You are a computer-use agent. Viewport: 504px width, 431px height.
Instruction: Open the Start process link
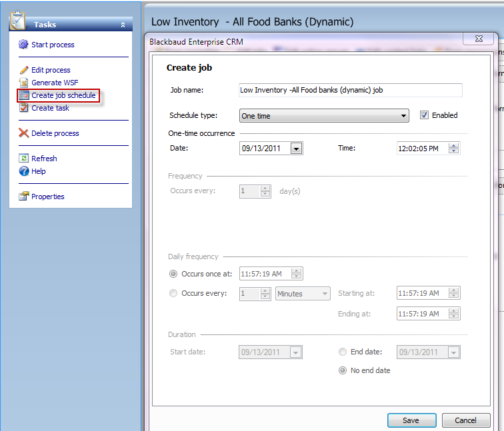(53, 45)
